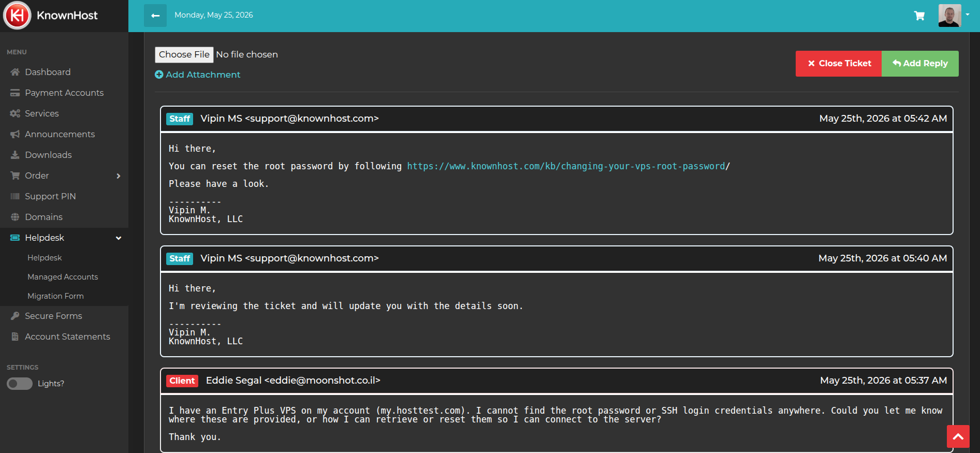Image resolution: width=980 pixels, height=453 pixels.
Task: Click the Choose File button
Action: [x=184, y=54]
